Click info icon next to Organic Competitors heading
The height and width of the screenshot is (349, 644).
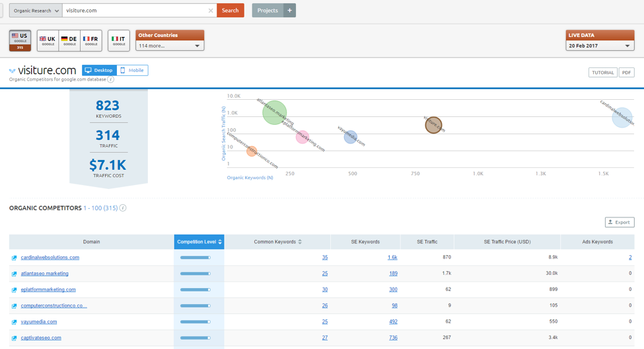click(x=123, y=208)
